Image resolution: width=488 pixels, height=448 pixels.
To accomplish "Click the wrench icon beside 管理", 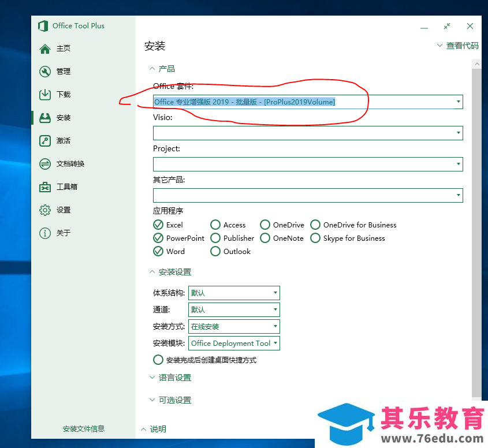I will pyautogui.click(x=45, y=72).
